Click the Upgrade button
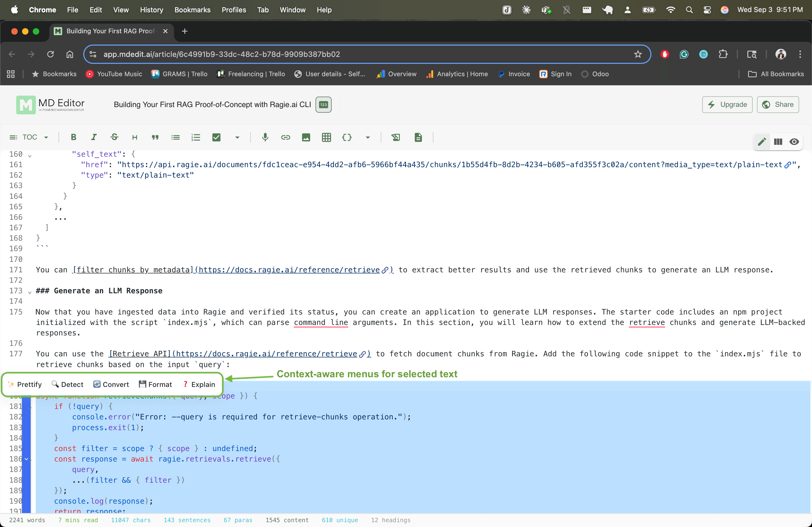 (727, 105)
